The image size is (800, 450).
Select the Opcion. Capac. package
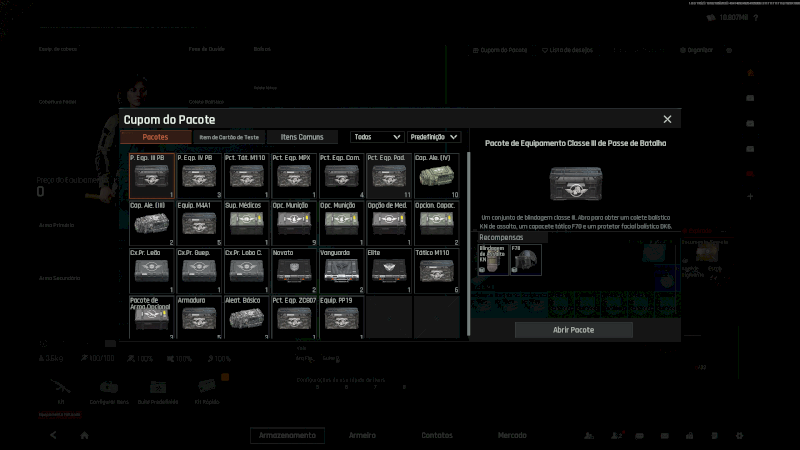436,223
